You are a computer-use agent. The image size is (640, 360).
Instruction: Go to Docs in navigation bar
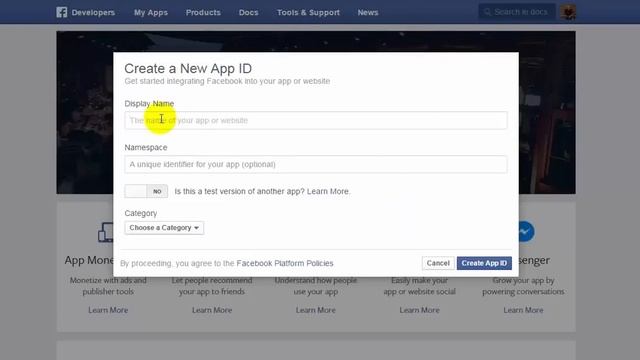[248, 12]
